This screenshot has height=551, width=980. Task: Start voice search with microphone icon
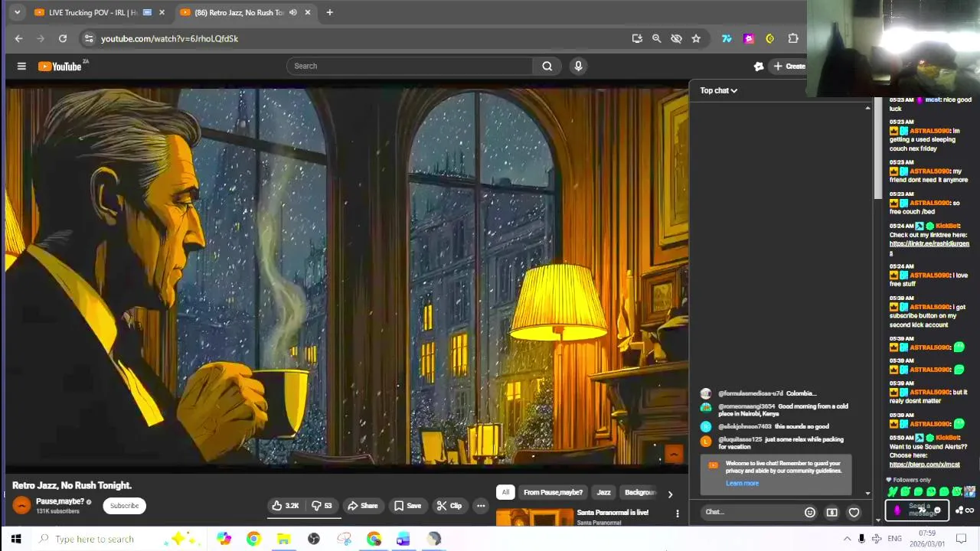click(578, 66)
